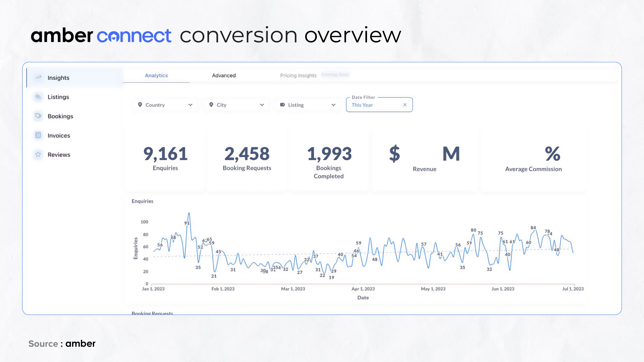Open Insights in the sidebar
This screenshot has width=644, height=362.
pos(74,78)
